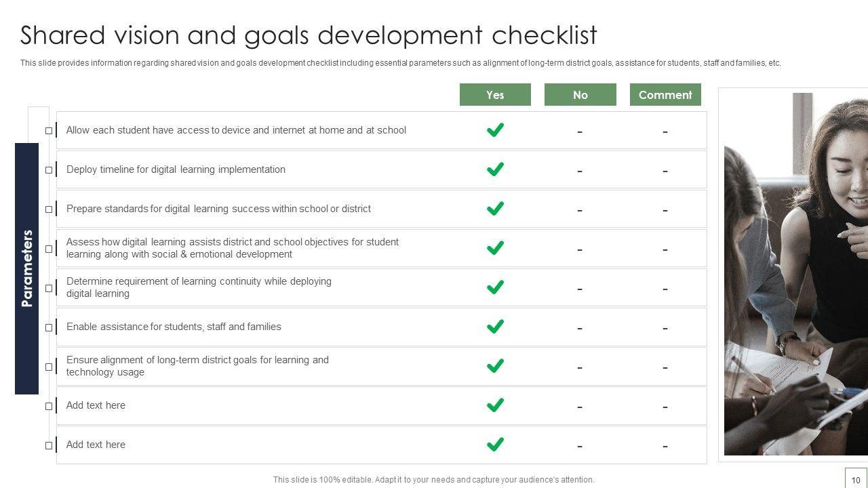This screenshot has height=488, width=868.
Task: Click the 'Comment' column header
Action: coord(665,95)
